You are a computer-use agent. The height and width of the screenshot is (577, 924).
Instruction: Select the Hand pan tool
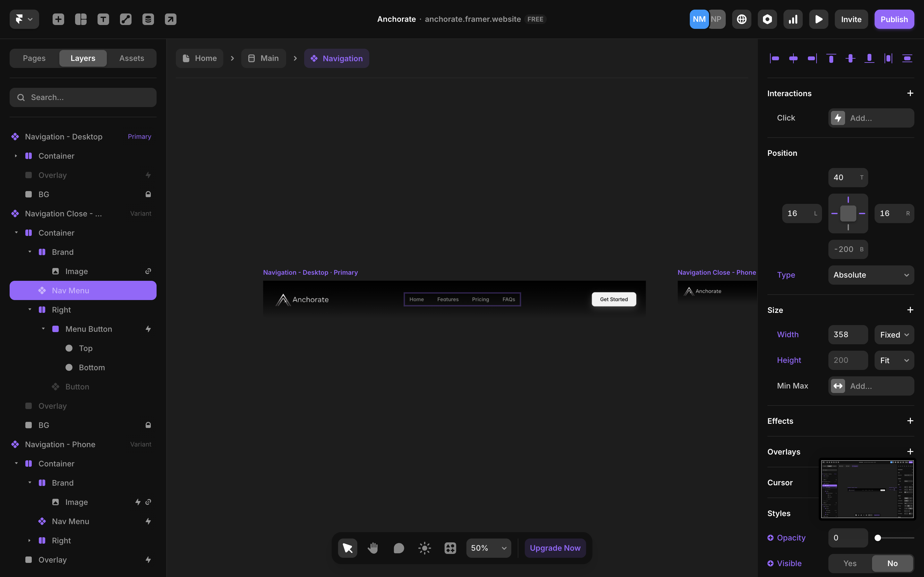[x=373, y=548]
